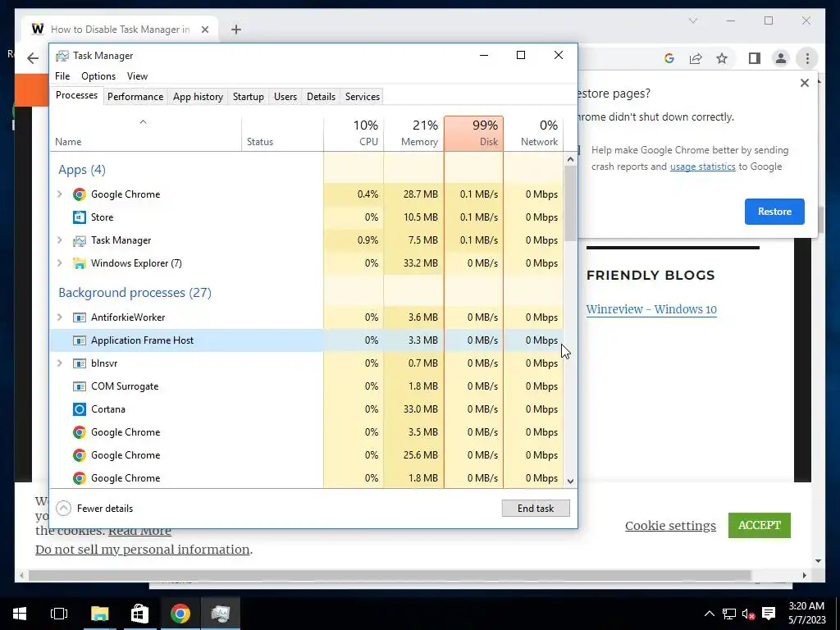840x630 pixels.
Task: Click the Google Chrome icon in the Apps list
Action: click(80, 194)
